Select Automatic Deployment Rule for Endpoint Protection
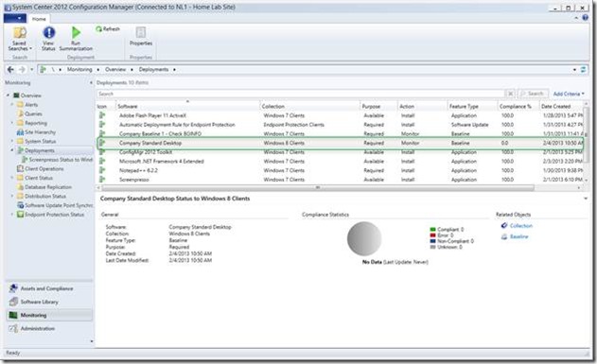Viewport: 597px width, 364px height. [x=341, y=125]
